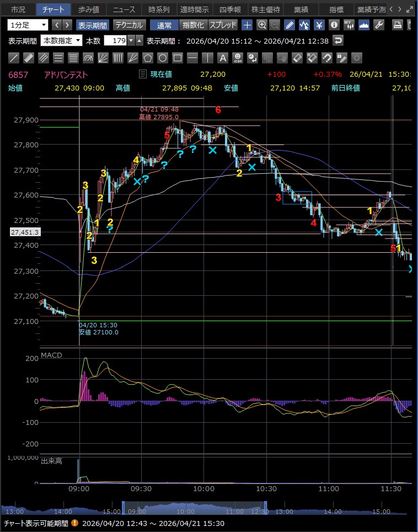Switch to the ニュース tab
The height and width of the screenshot is (532, 418).
click(x=124, y=9)
